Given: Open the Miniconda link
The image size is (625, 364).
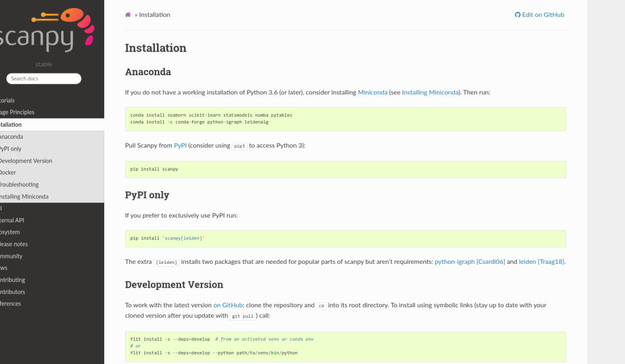Looking at the screenshot, I should click(372, 92).
